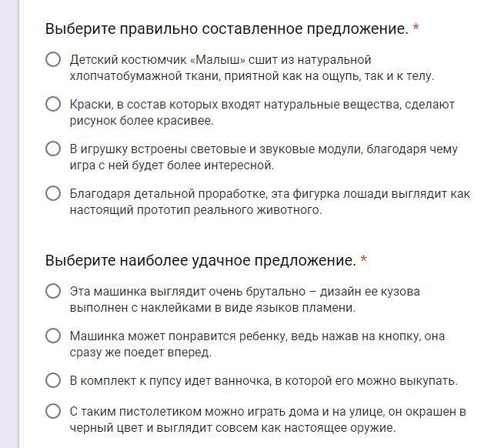Select radio button for «С таким пистолетиком» option
The image size is (484, 448).
[53, 411]
